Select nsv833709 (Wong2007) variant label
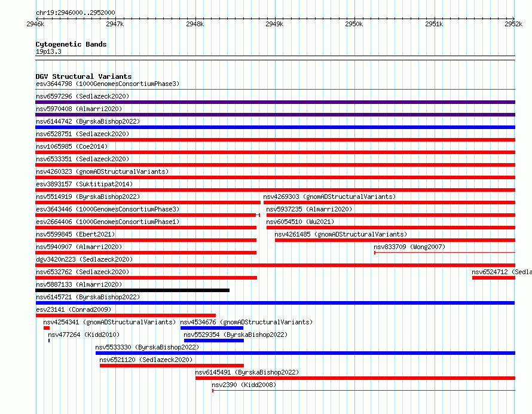Viewport: 532px width, 414px height. coord(409,247)
